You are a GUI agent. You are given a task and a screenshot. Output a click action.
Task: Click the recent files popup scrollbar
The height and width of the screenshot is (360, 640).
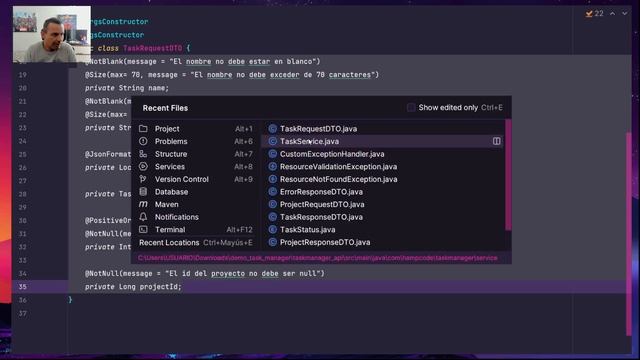[x=508, y=175]
